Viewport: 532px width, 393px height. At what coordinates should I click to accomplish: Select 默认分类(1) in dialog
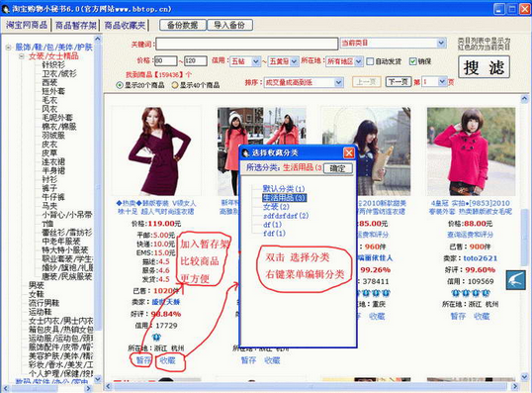point(284,188)
